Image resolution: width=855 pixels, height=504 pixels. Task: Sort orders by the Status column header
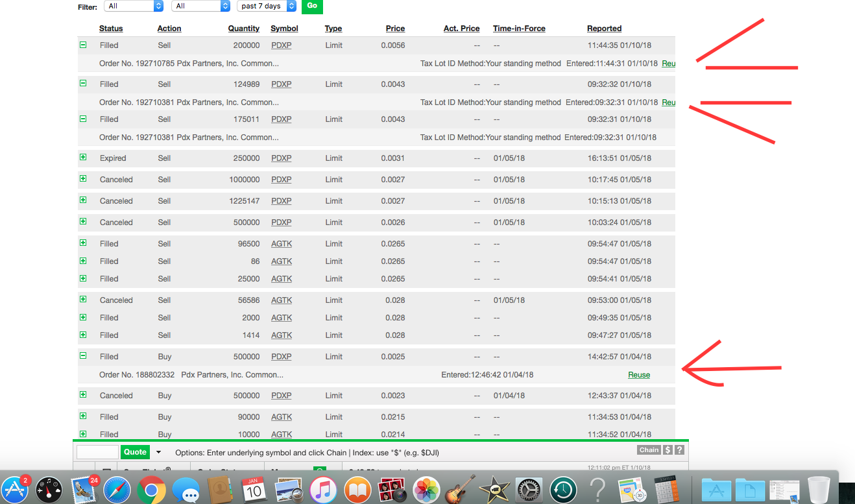[x=111, y=29]
